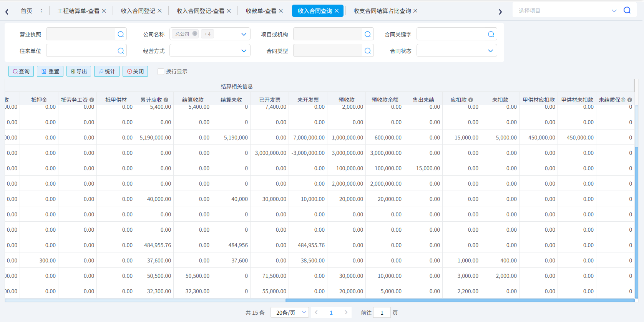The width and height of the screenshot is (644, 322).
Task: Click the search icon in 往来单位 field
Action: pyautogui.click(x=121, y=51)
